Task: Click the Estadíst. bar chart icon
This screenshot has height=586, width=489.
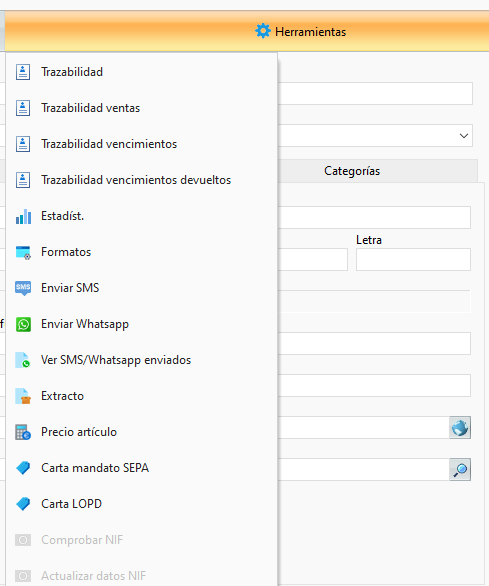Action: (23, 216)
